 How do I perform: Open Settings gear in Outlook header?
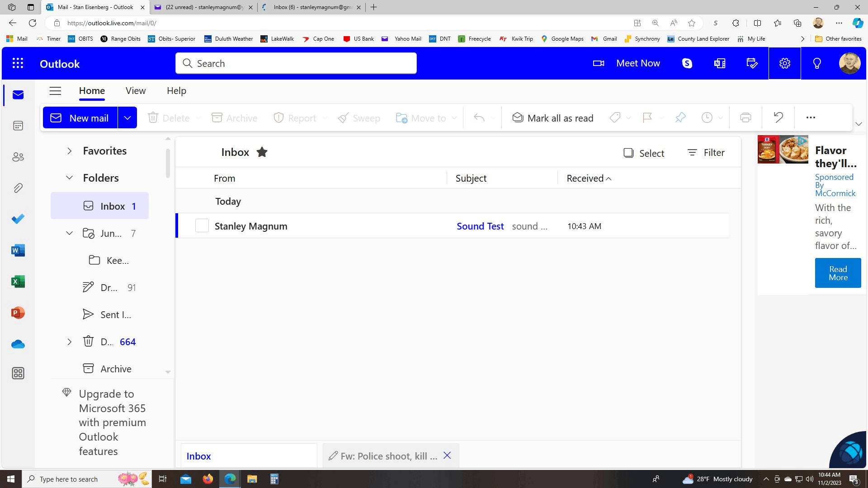[x=785, y=63]
